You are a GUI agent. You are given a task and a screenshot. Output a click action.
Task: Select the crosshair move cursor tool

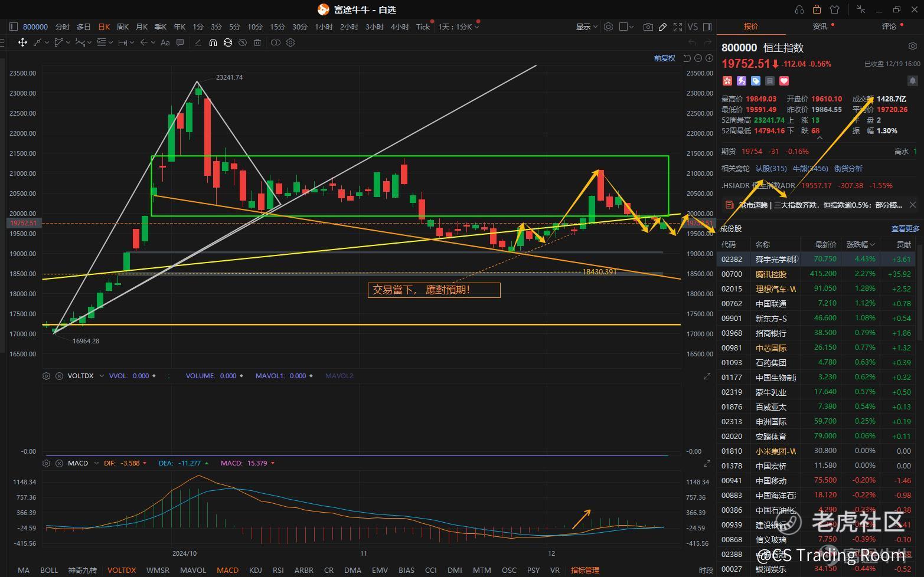(x=22, y=42)
